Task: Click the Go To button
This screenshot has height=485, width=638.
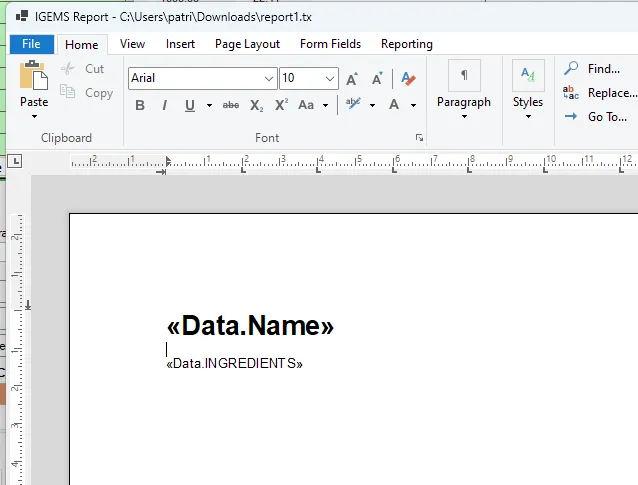Action: tap(595, 117)
